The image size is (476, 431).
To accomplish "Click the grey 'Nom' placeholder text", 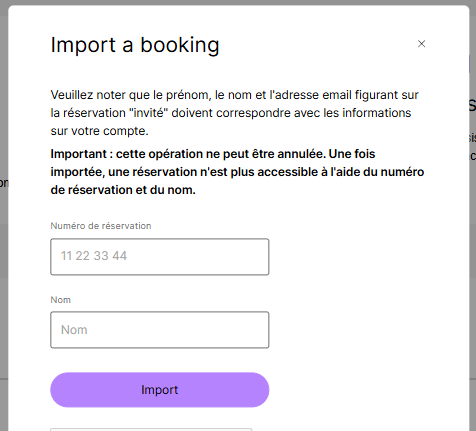I will tap(74, 330).
